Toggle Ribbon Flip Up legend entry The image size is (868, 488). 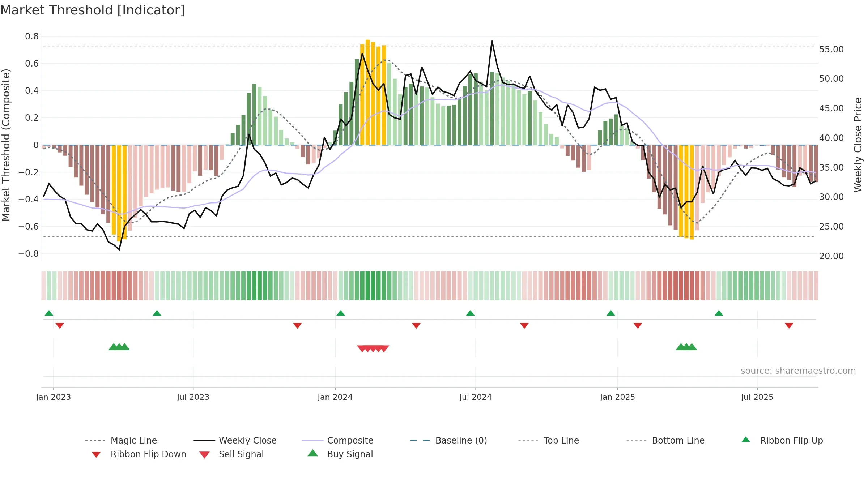pos(782,440)
